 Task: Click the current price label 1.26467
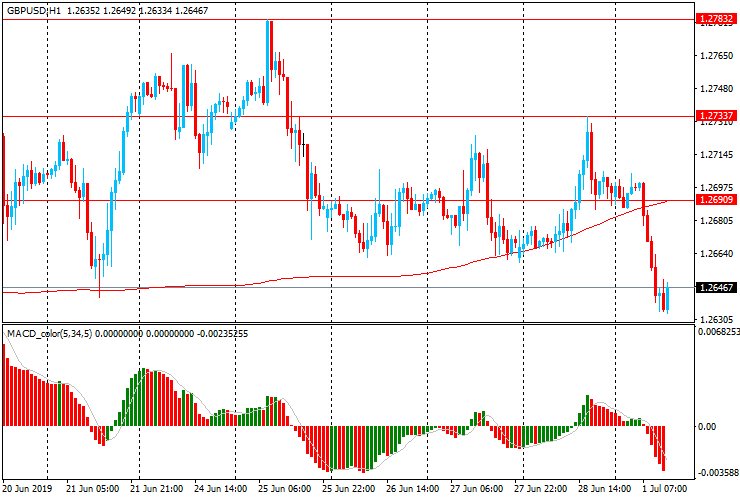point(716,288)
